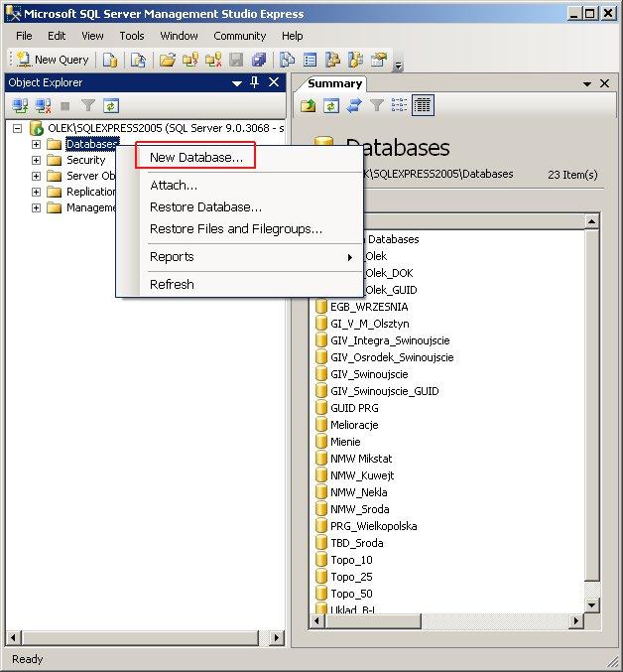
Task: Toggle Object Explorer auto-hide pin
Action: pos(254,82)
